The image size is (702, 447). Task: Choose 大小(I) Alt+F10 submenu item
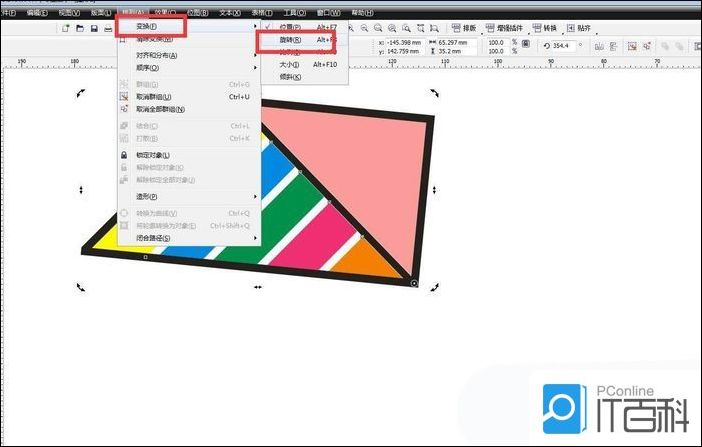pos(304,64)
